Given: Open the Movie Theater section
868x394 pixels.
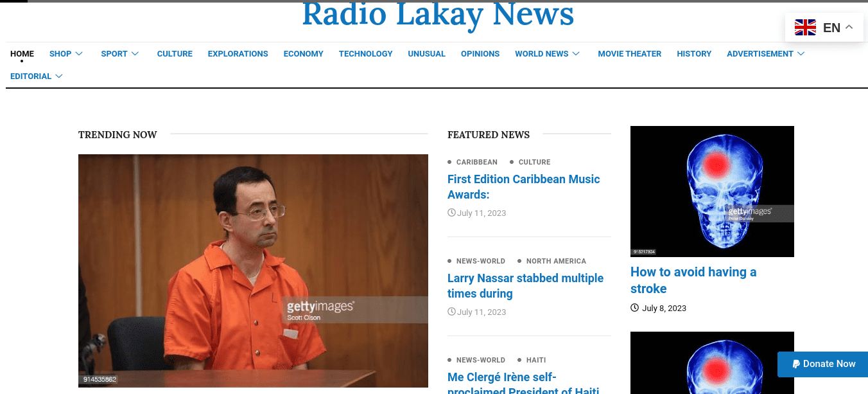Looking at the screenshot, I should (630, 54).
